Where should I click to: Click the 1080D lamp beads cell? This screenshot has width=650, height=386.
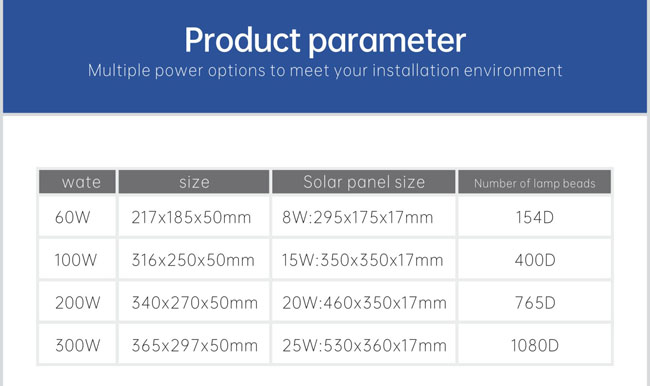pyautogui.click(x=534, y=345)
